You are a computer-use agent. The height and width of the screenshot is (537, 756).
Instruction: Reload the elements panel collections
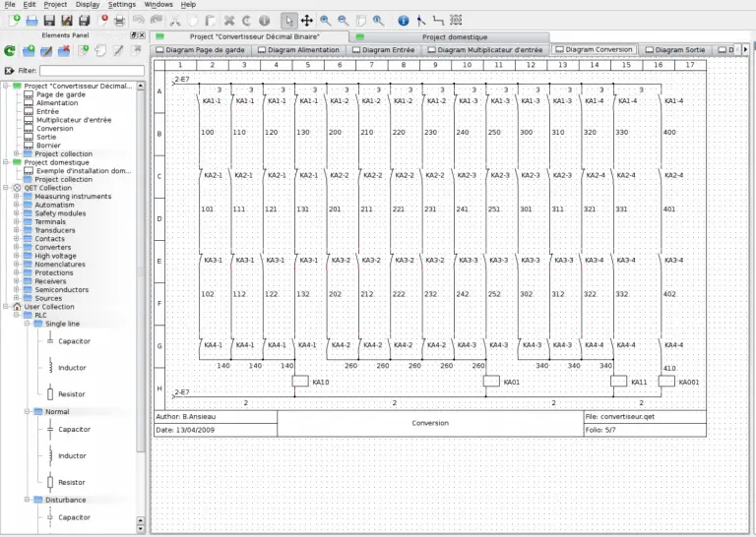click(10, 50)
